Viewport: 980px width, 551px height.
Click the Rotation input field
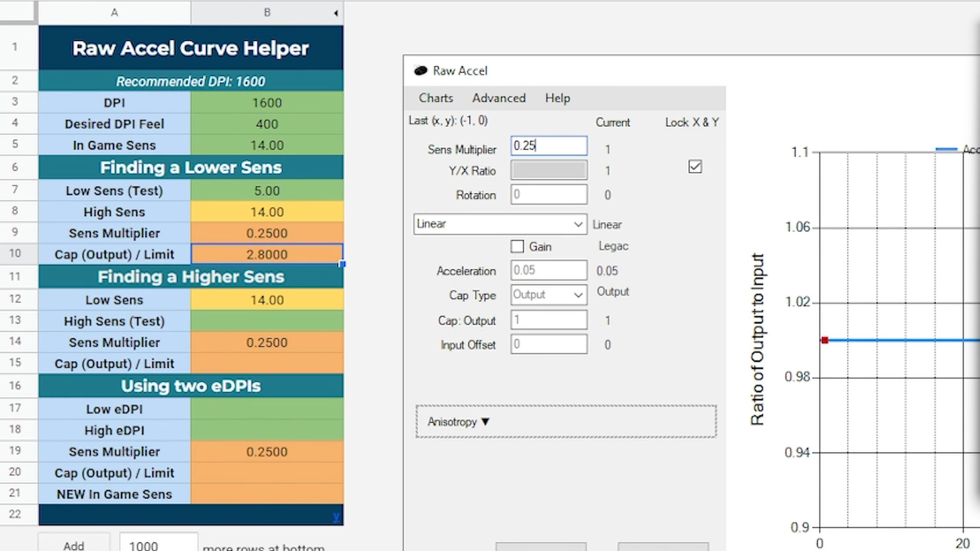tap(549, 194)
